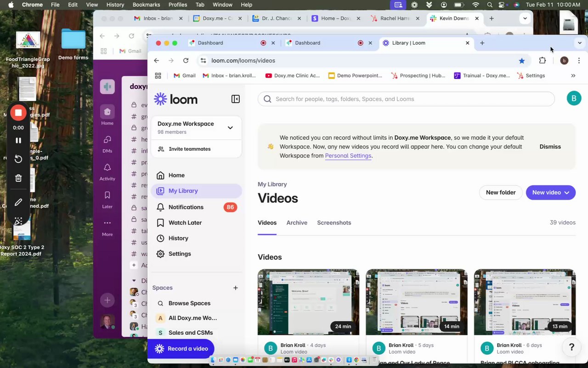Viewport: 588px width, 368px height.
Task: Open Slack Activity in back window
Action: (107, 172)
